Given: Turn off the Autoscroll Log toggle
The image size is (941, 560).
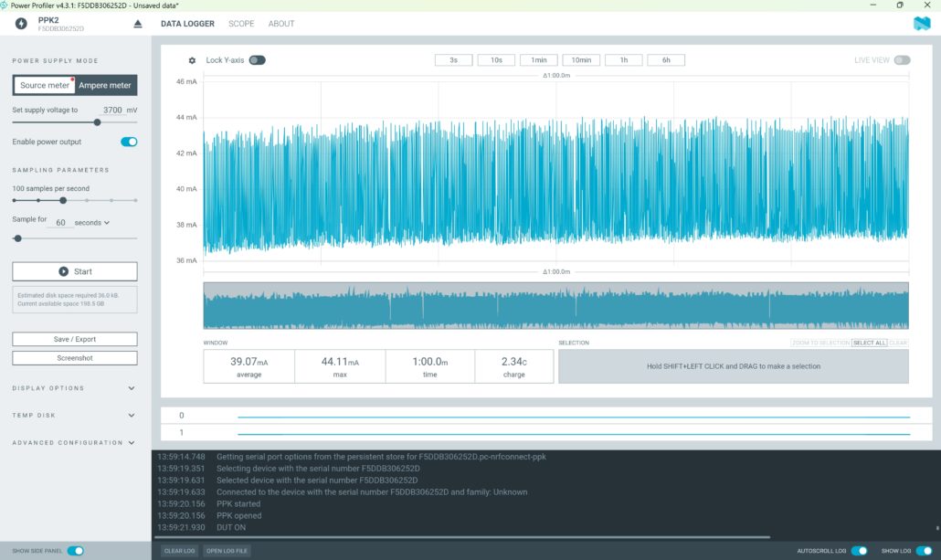Looking at the screenshot, I should click(860, 550).
